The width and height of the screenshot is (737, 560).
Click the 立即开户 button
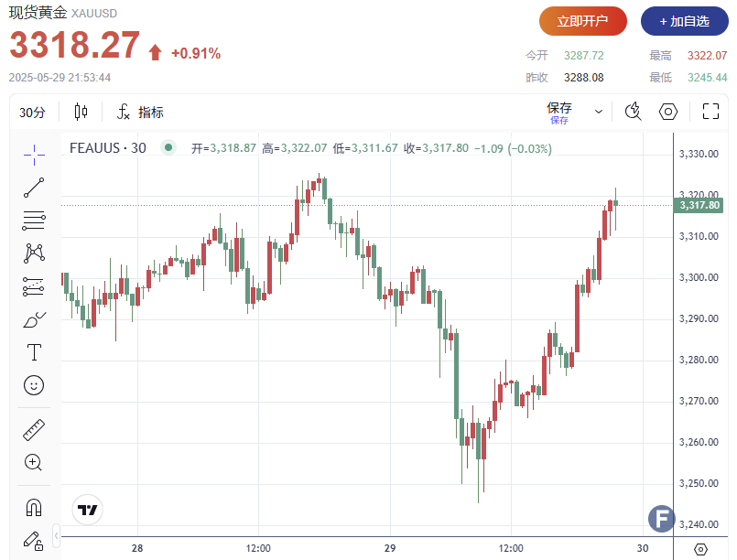point(582,21)
